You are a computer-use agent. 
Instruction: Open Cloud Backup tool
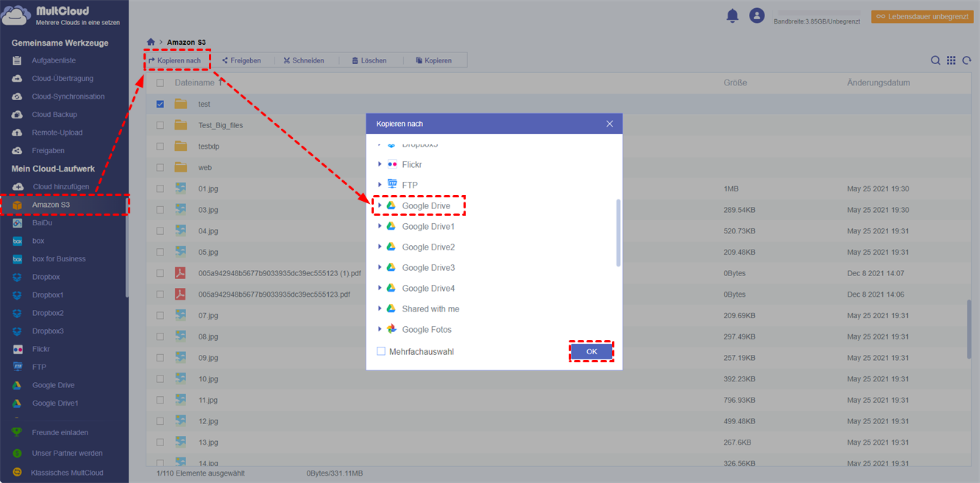pyautogui.click(x=54, y=115)
